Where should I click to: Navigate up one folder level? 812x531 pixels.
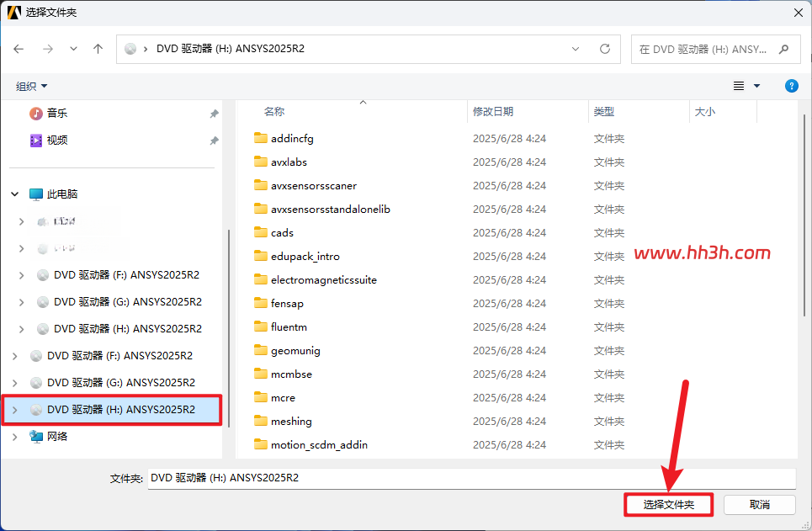coord(98,49)
